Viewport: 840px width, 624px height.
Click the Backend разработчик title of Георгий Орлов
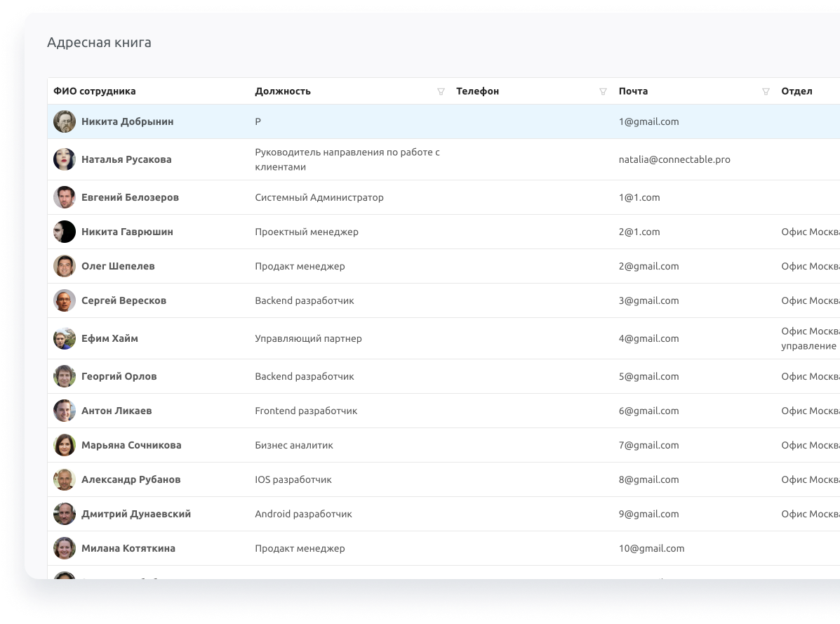tap(305, 376)
